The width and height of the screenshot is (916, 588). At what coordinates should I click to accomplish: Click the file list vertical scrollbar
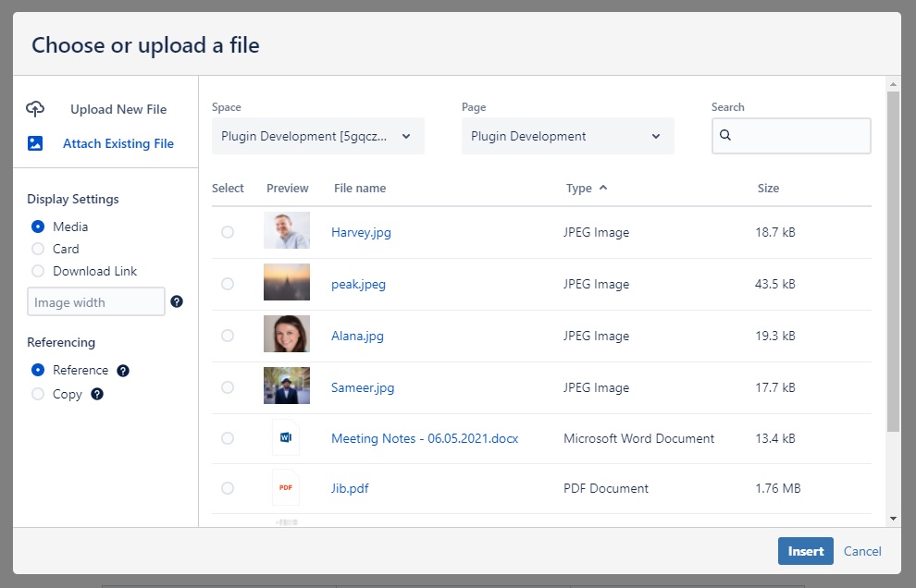893,262
